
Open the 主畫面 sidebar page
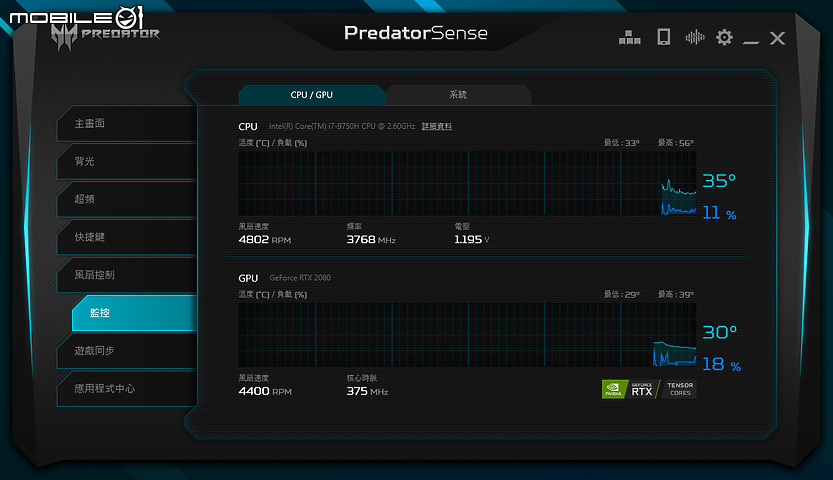click(125, 123)
